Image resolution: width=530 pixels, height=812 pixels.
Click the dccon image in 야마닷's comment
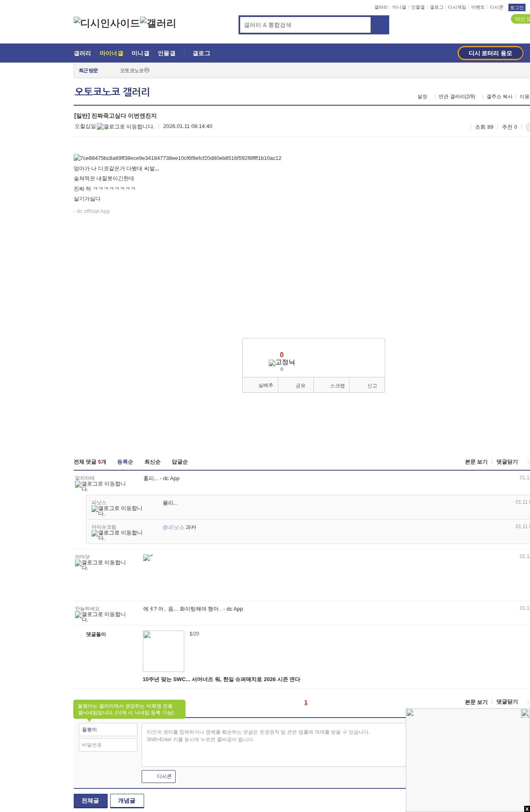coord(148,558)
